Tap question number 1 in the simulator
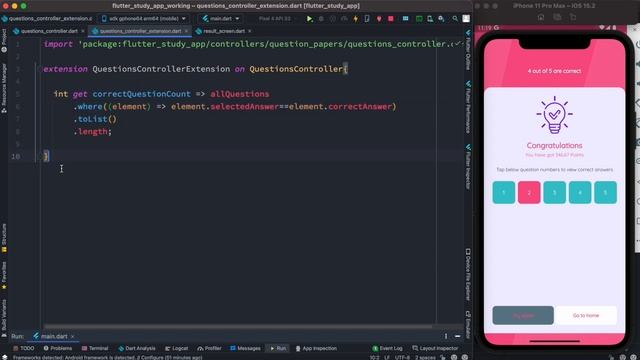 coord(503,192)
